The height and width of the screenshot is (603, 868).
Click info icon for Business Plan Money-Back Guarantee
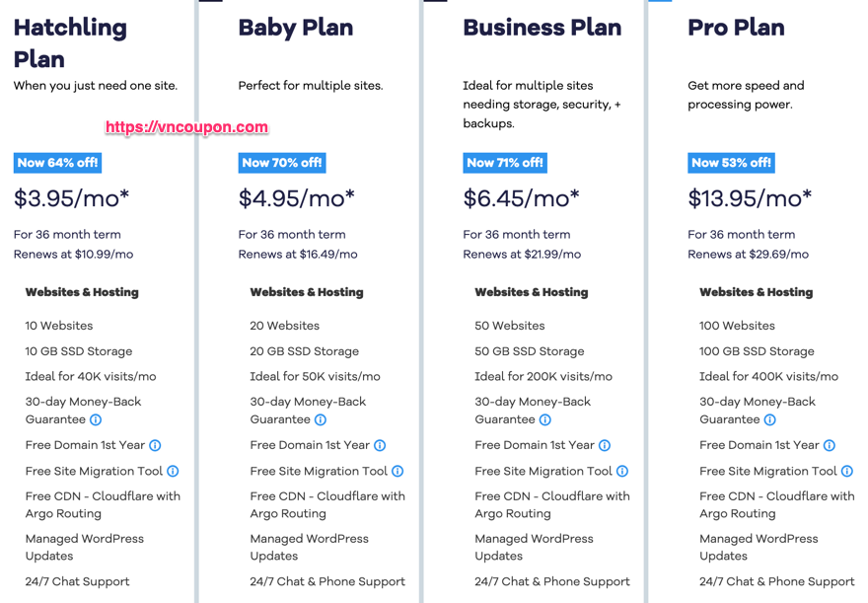[x=545, y=419]
